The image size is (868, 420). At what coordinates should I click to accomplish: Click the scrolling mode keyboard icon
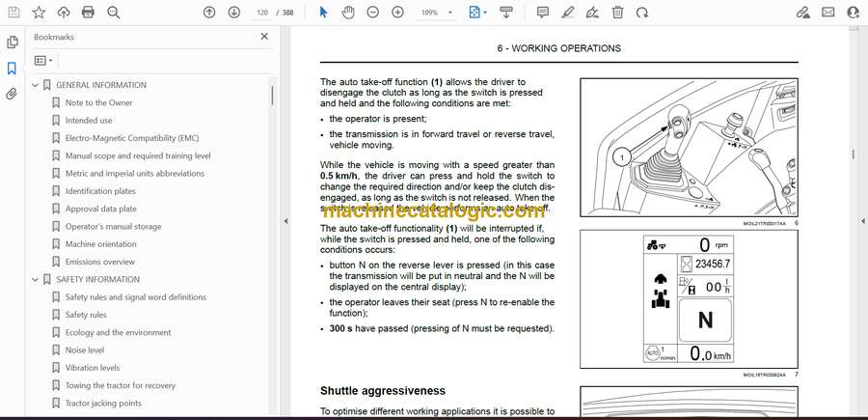point(506,13)
